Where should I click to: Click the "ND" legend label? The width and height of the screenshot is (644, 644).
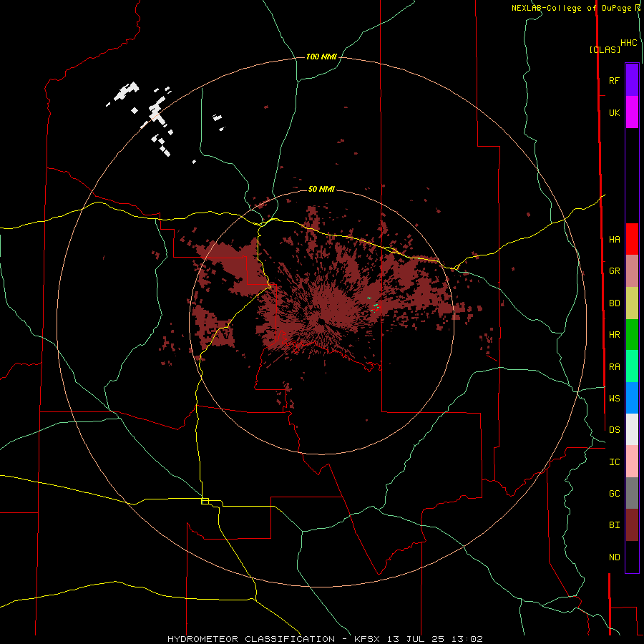(614, 557)
